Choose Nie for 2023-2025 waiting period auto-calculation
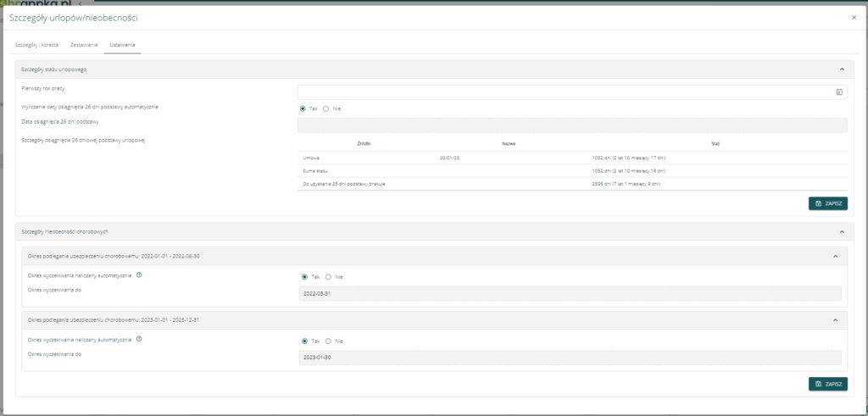The height and width of the screenshot is (416, 868). coord(328,341)
